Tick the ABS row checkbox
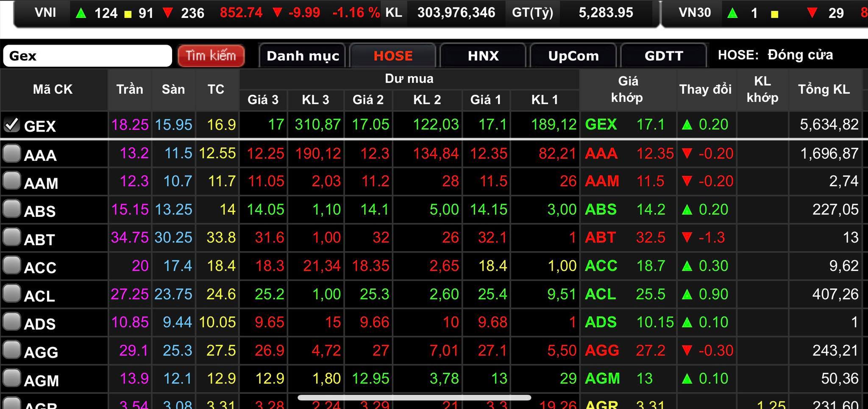The width and height of the screenshot is (868, 409). click(11, 209)
